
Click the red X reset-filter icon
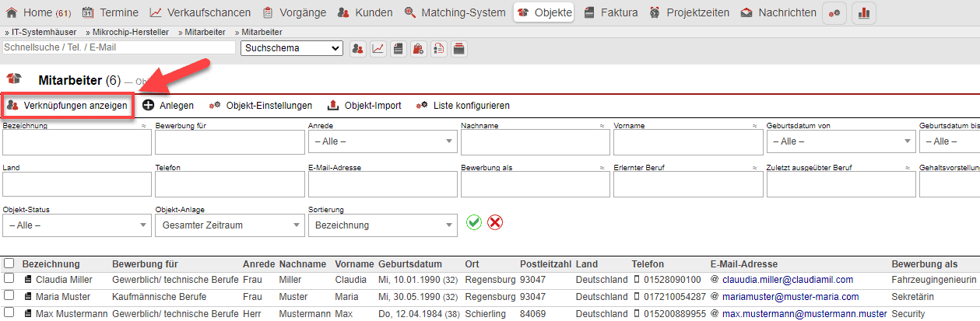tap(495, 222)
